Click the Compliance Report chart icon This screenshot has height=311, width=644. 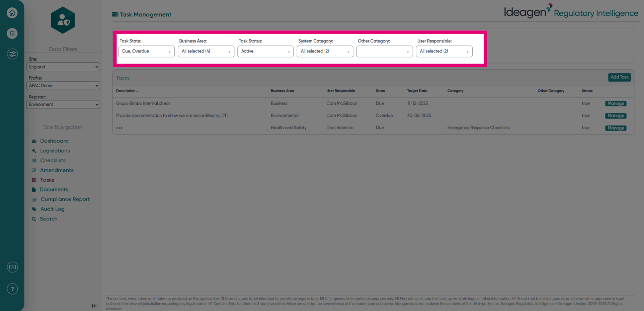(34, 199)
